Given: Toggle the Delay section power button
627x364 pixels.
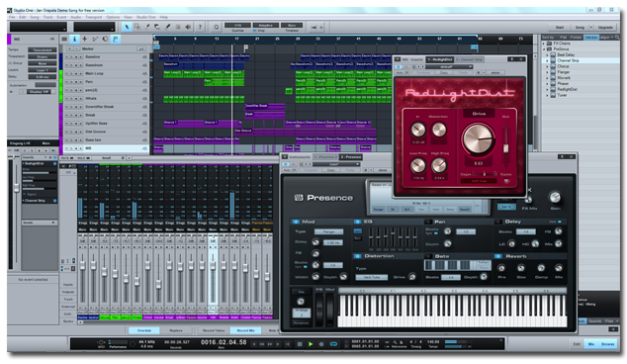Looking at the screenshot, I should click(498, 222).
